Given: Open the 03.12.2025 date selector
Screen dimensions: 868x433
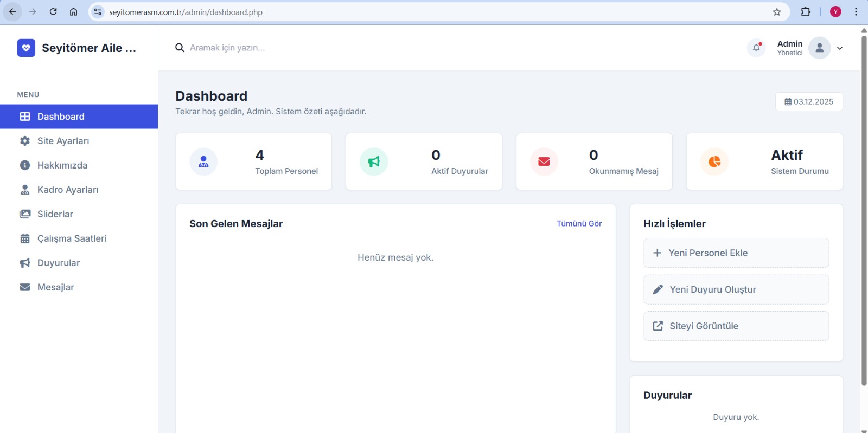Looking at the screenshot, I should click(809, 102).
